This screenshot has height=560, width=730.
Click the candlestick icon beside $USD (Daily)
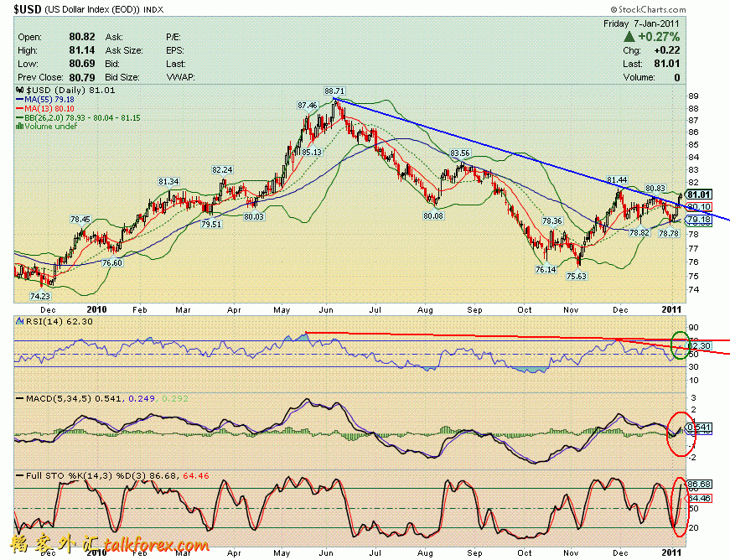tap(19, 90)
